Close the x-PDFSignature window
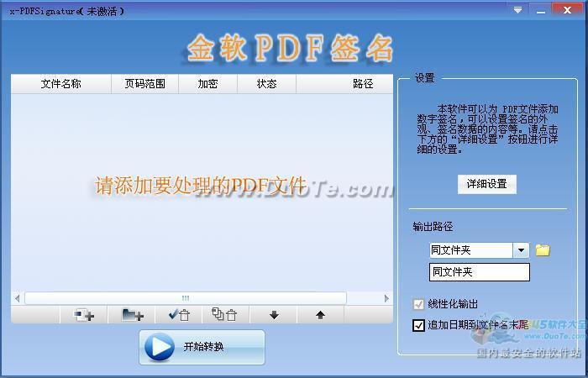 point(567,10)
